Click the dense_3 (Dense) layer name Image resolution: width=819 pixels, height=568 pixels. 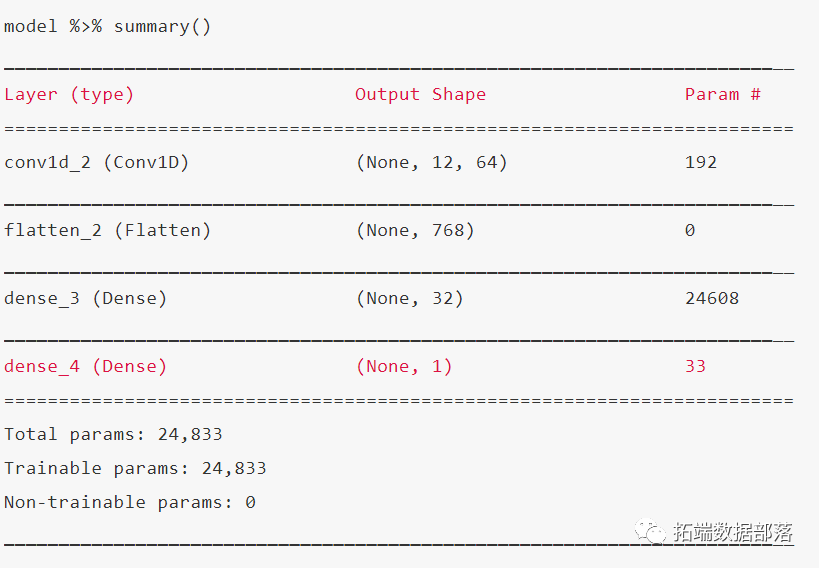pyautogui.click(x=86, y=298)
